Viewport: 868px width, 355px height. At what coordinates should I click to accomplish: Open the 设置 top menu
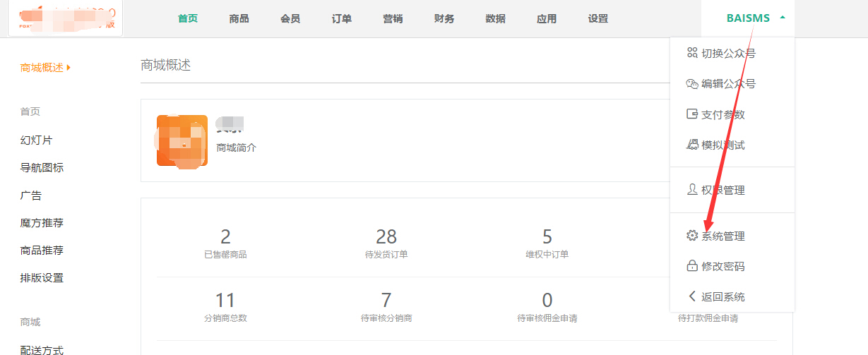pos(598,19)
